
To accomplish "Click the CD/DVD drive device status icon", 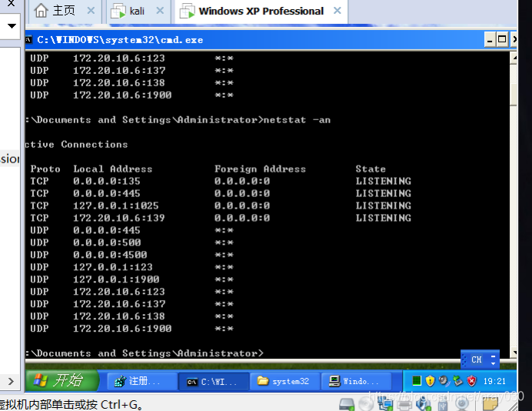I will (x=366, y=404).
